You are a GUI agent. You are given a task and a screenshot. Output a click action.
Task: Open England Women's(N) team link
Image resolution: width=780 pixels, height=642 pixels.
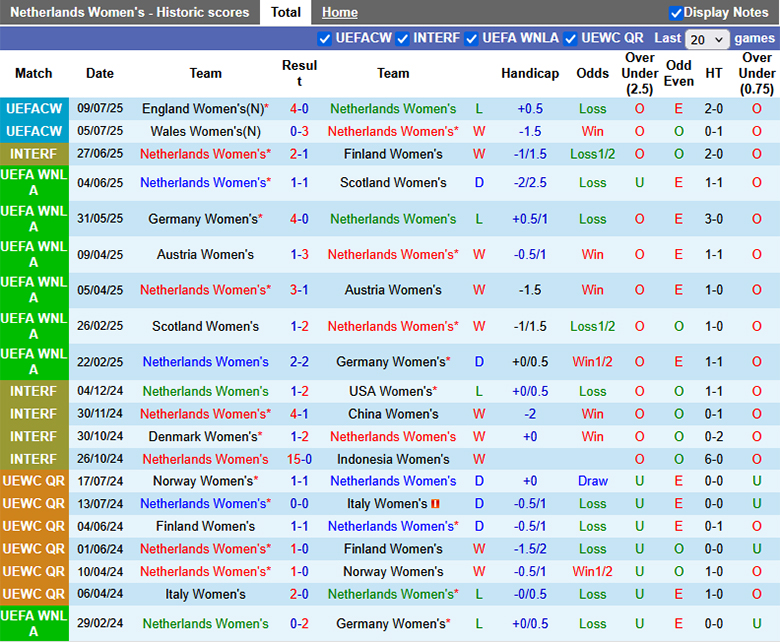pos(205,109)
